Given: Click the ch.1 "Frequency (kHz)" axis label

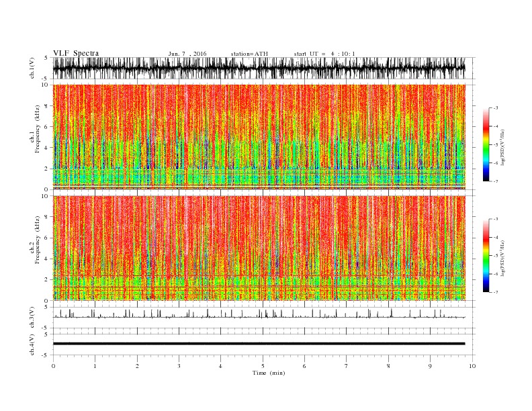Looking at the screenshot, I should [x=37, y=129].
